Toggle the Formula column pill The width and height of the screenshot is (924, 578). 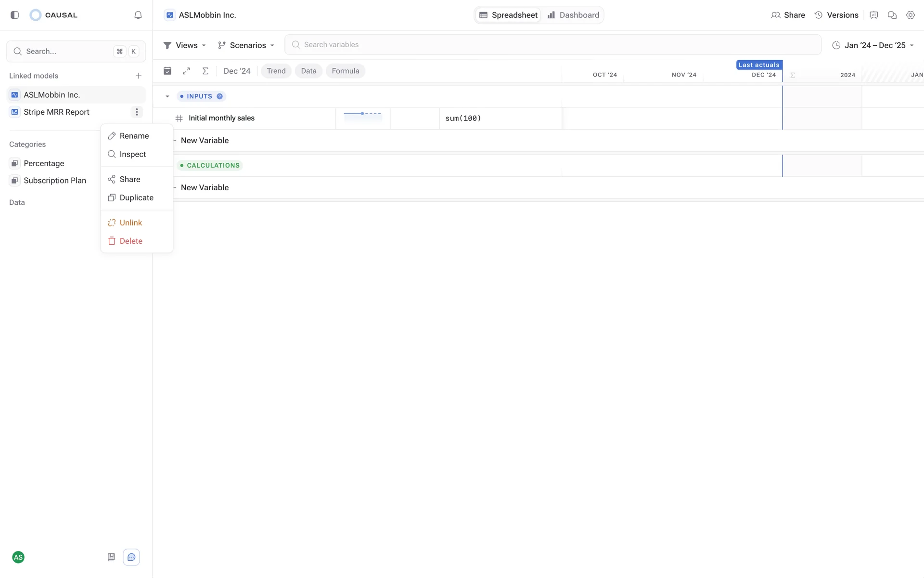[x=345, y=71]
